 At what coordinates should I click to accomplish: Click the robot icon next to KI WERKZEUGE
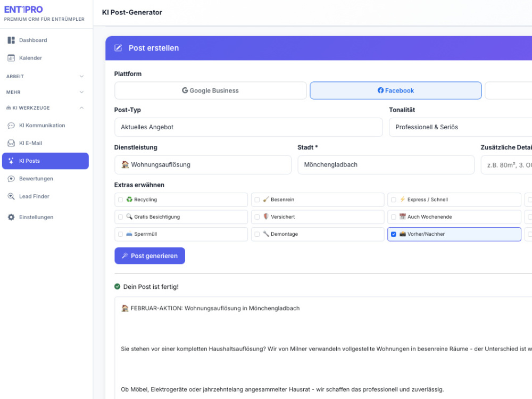pos(9,108)
